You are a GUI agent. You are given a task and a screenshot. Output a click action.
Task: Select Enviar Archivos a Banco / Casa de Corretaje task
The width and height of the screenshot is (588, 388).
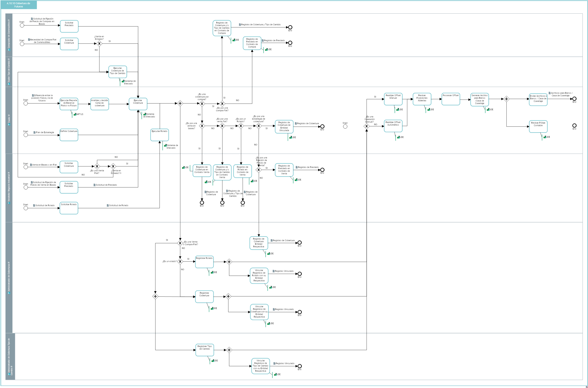(x=538, y=99)
